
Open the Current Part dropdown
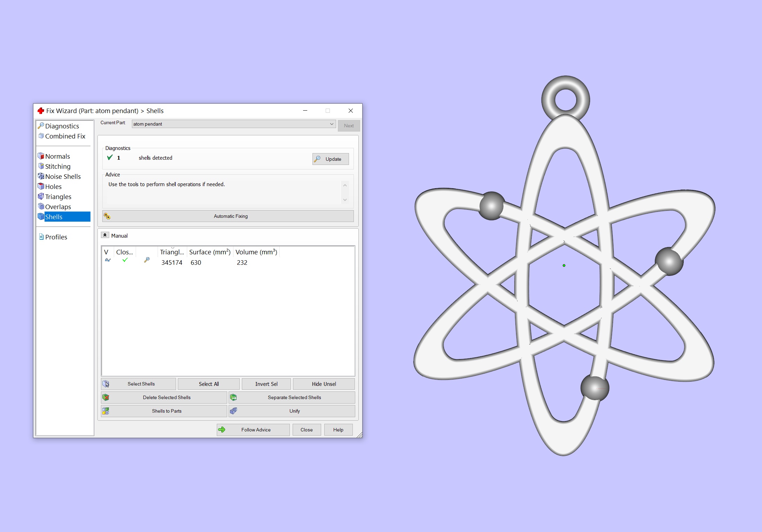pyautogui.click(x=331, y=124)
